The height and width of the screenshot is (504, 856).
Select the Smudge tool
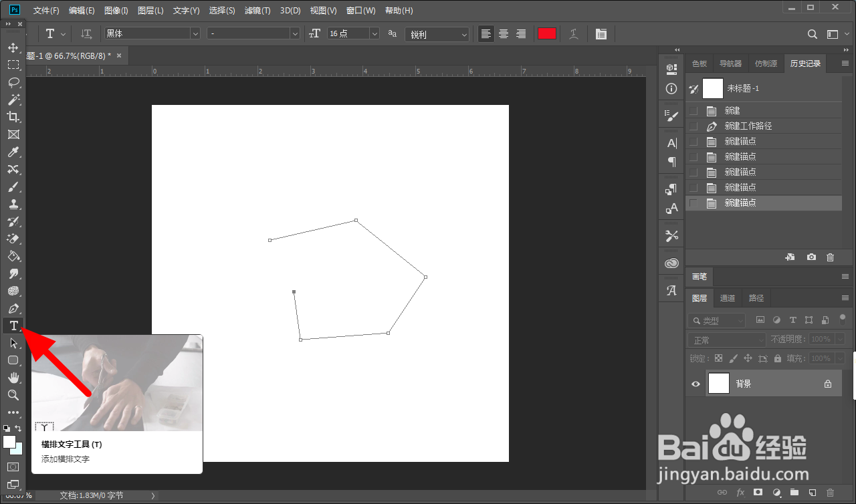13,273
